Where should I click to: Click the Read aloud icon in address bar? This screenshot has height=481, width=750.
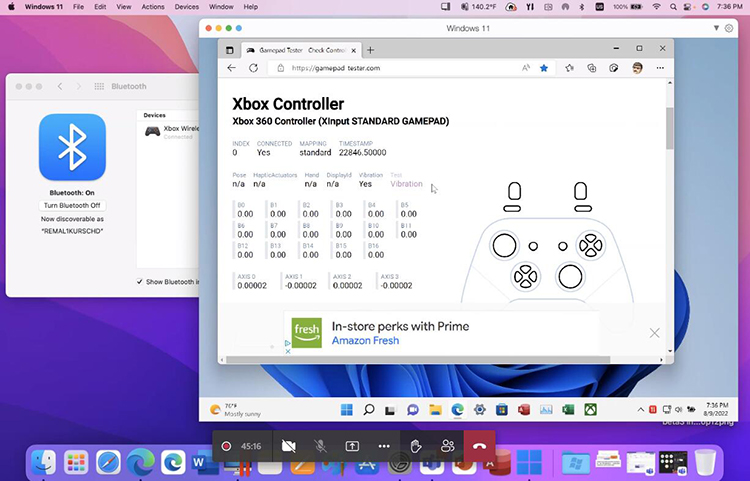[526, 68]
